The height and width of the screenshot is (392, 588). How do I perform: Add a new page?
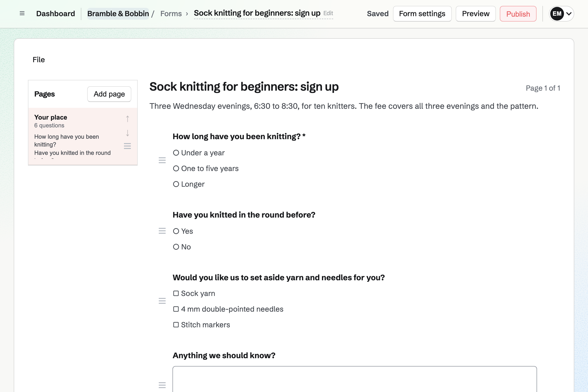click(109, 94)
